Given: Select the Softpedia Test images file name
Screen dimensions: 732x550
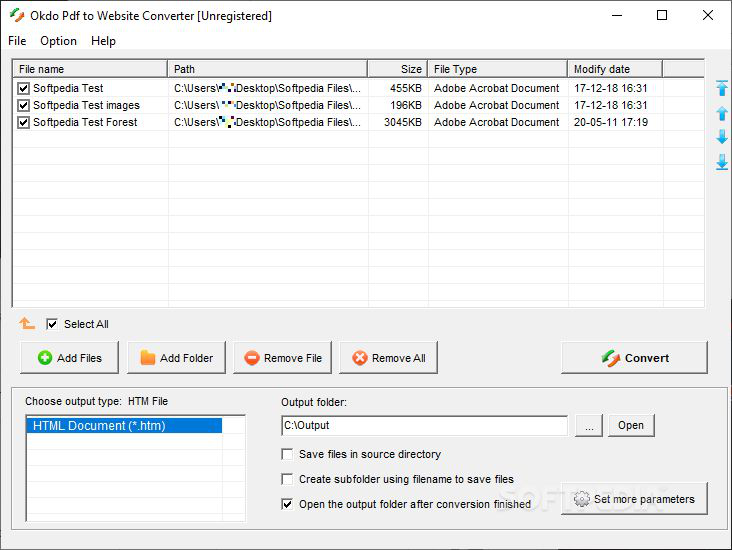Looking at the screenshot, I should click(x=86, y=106).
